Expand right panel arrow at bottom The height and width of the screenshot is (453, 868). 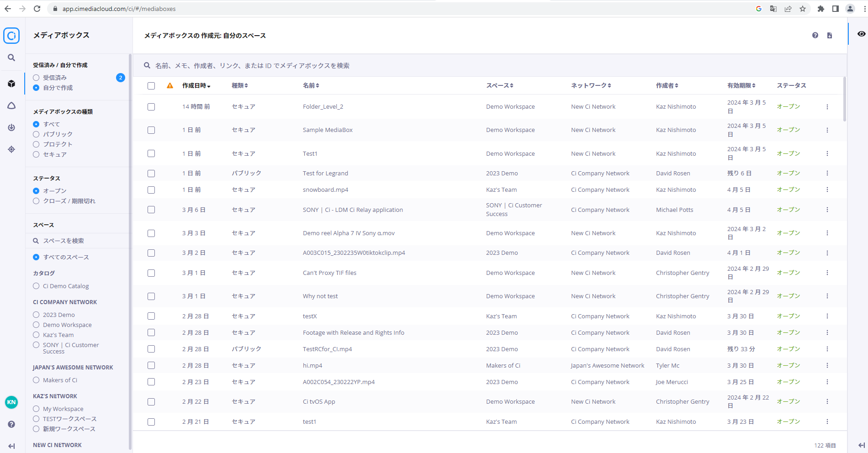861,445
